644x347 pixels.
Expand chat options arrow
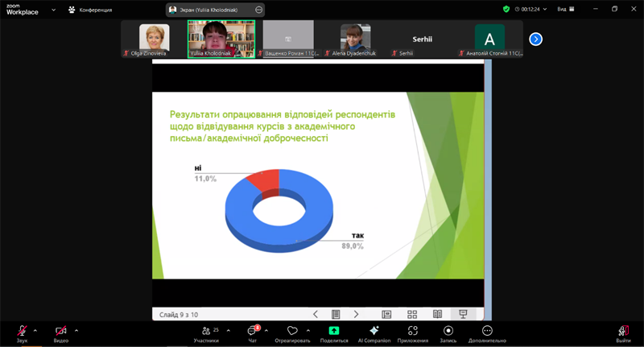click(266, 331)
